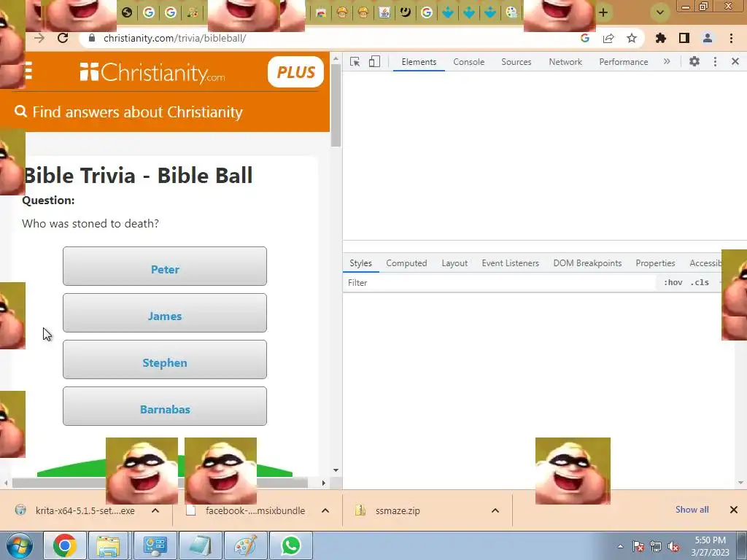Image resolution: width=747 pixels, height=560 pixels.
Task: Click Show all downloads
Action: 692,510
